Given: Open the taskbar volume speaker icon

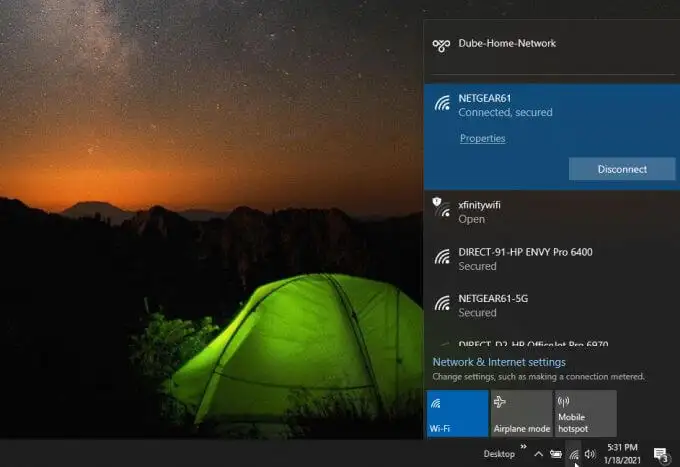Looking at the screenshot, I should click(589, 454).
